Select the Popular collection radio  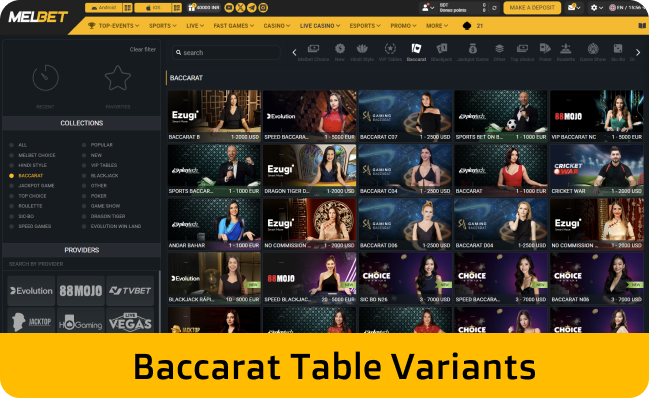coord(84,145)
